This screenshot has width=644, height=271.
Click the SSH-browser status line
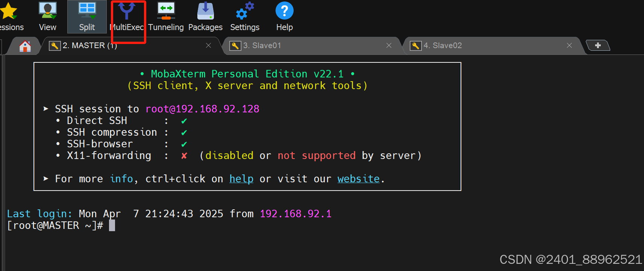[121, 144]
